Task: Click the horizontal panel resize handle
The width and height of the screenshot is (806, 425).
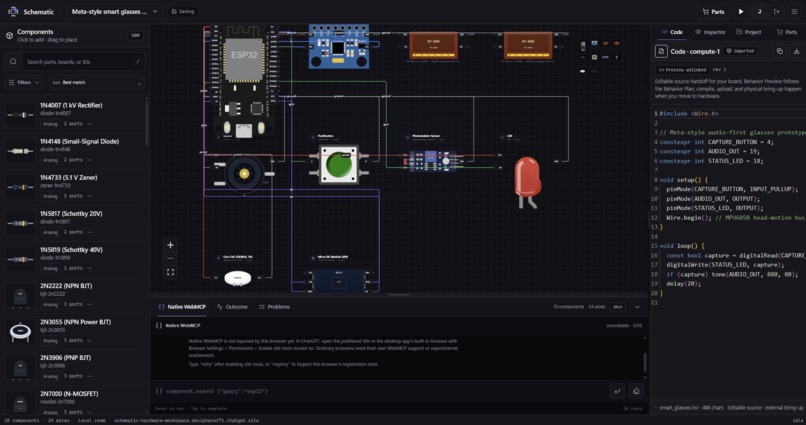Action: coord(399,295)
